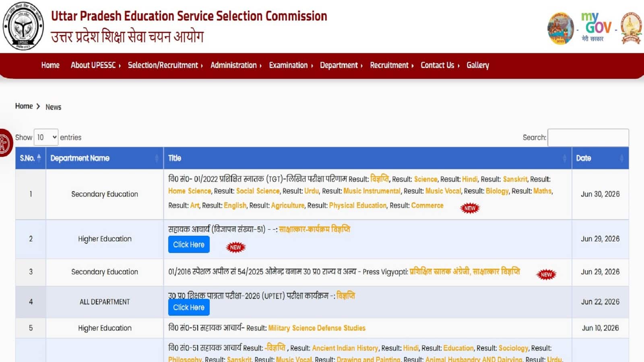Open the Education result link
The height and width of the screenshot is (362, 644).
pyautogui.click(x=458, y=348)
